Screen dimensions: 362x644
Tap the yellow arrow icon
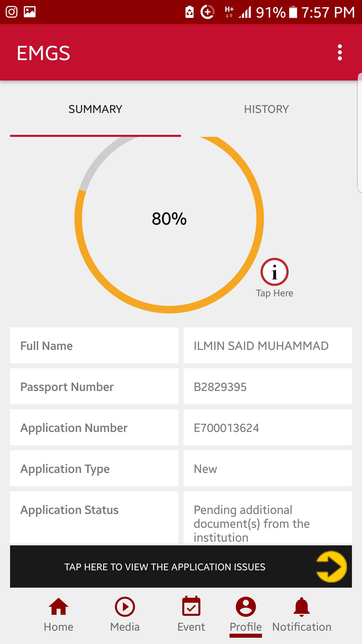click(331, 567)
